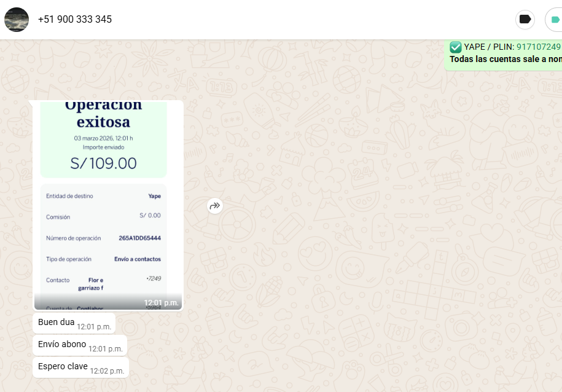
Task: Select the 'Envío abono' message bubble
Action: tap(62, 345)
